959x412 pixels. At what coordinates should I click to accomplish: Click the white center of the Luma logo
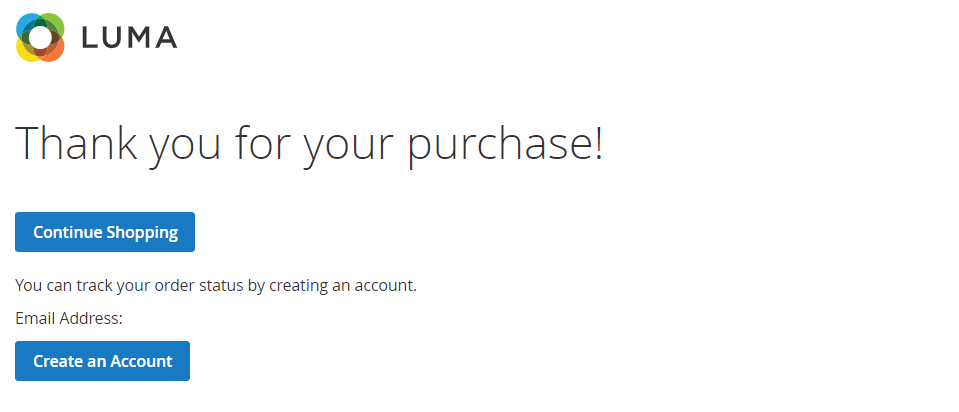tap(41, 37)
